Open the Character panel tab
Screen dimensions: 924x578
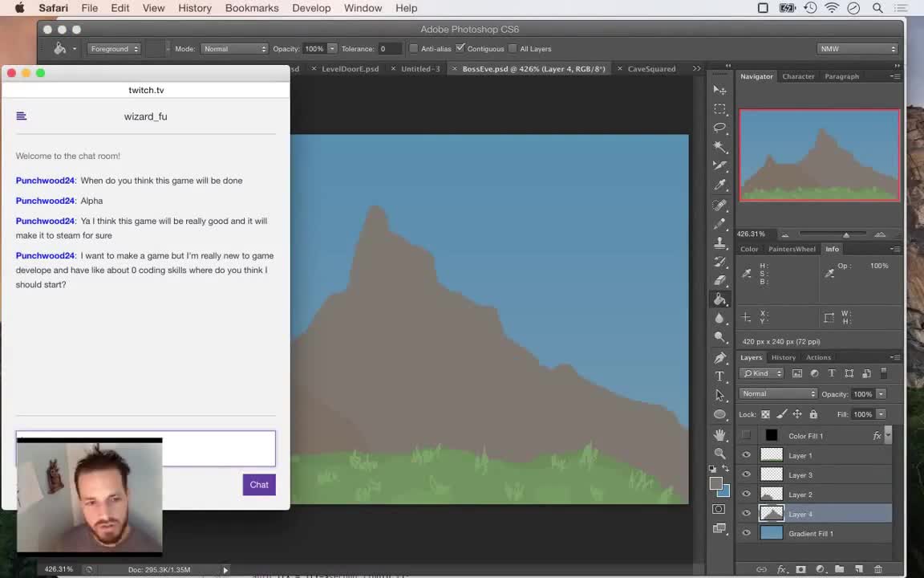[x=798, y=76]
